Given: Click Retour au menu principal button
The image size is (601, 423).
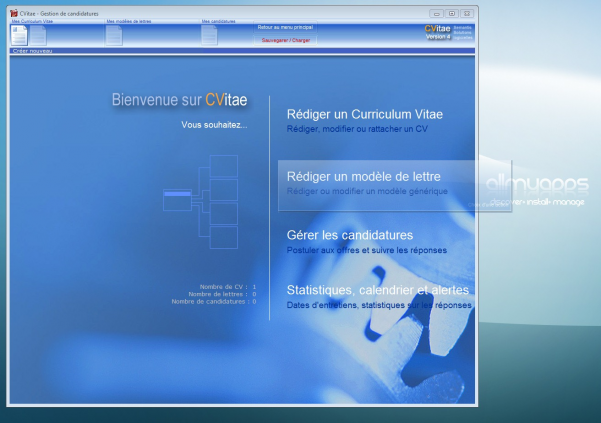Looking at the screenshot, I should pos(285,28).
